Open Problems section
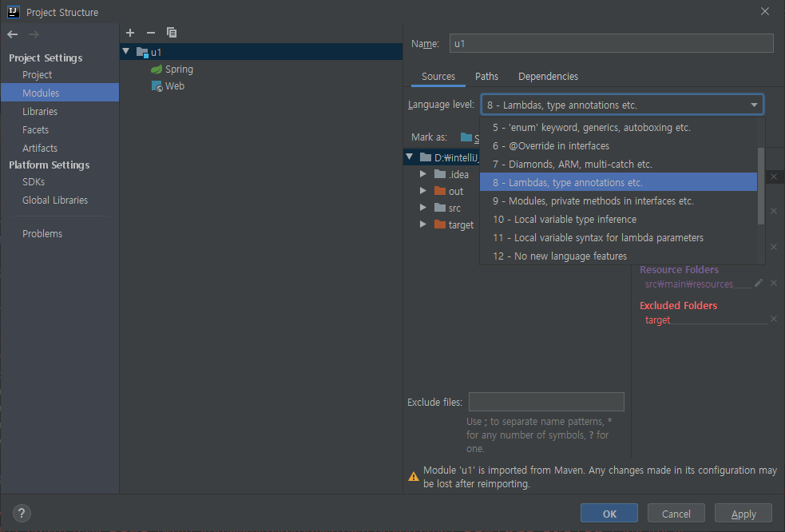The image size is (785, 532). point(42,233)
